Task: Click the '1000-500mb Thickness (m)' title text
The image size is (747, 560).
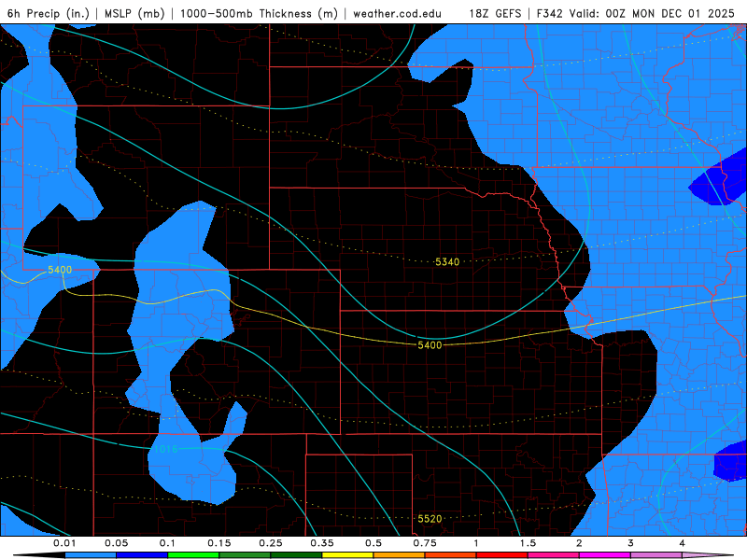Action: coord(259,13)
